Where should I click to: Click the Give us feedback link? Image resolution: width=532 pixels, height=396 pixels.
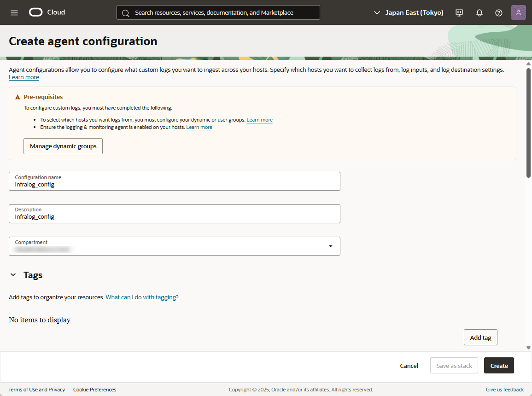point(504,390)
